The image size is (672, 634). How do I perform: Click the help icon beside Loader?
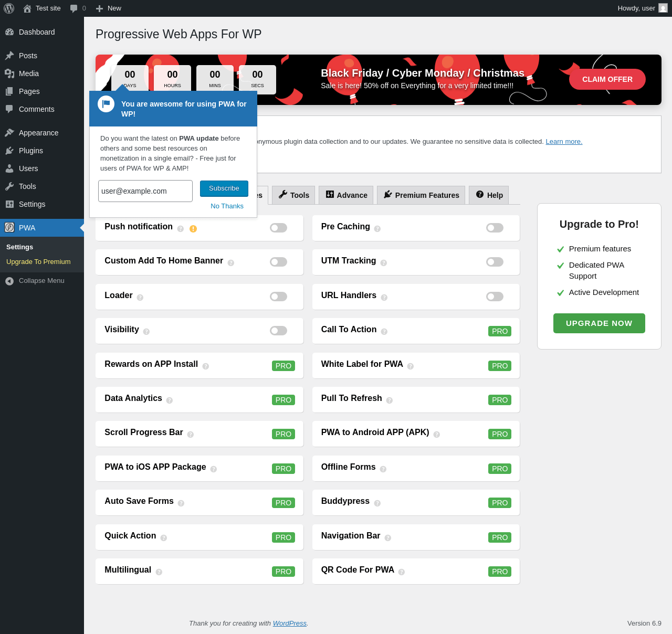coord(140,298)
